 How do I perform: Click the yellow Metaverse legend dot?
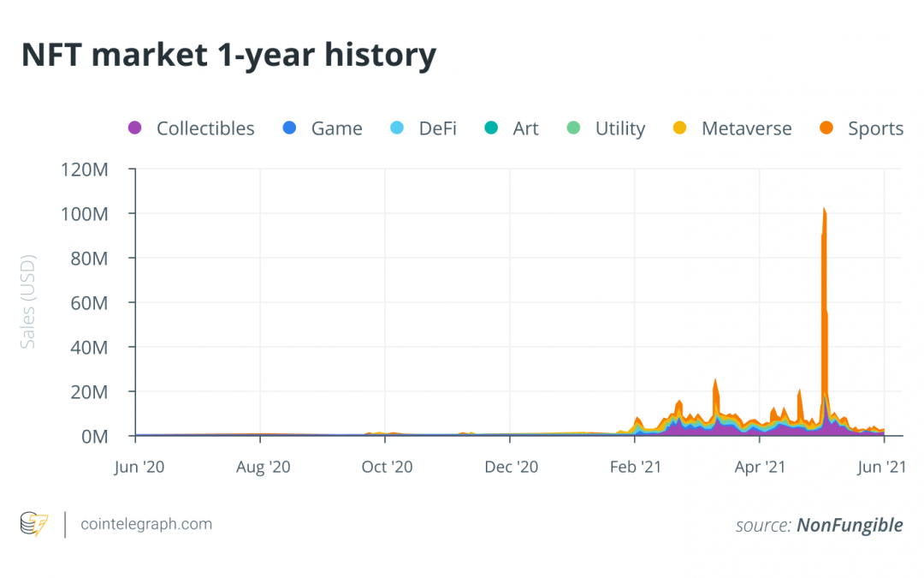tap(680, 128)
